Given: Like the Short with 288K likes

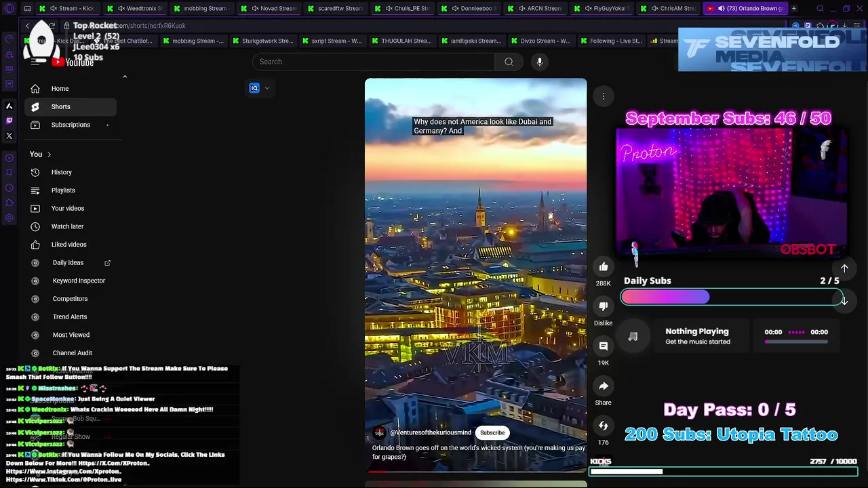Looking at the screenshot, I should 604,266.
